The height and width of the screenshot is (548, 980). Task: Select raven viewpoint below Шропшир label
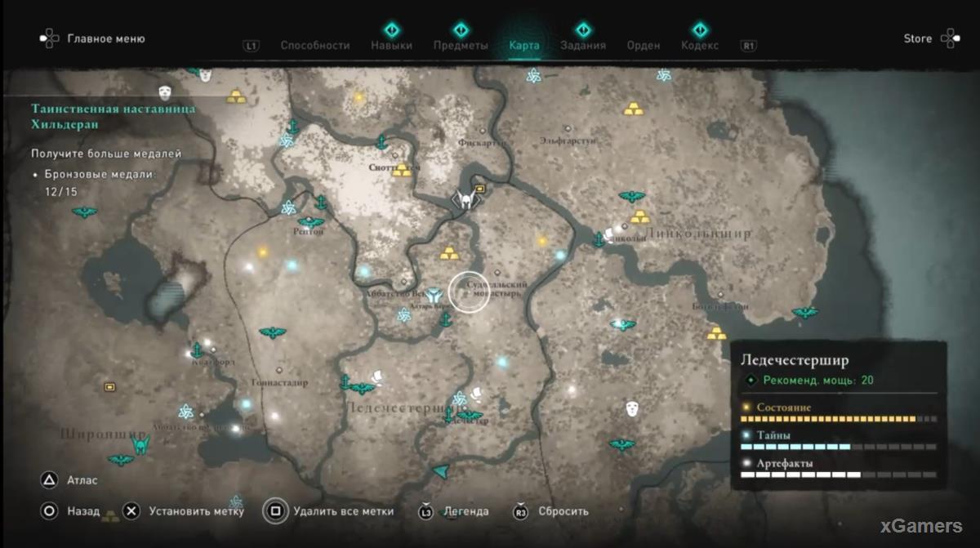[x=121, y=460]
